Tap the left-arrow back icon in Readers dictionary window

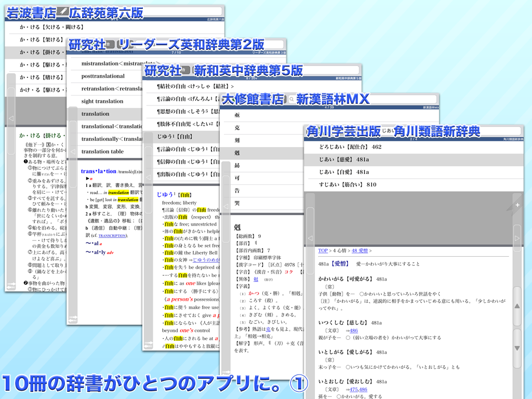73,152
